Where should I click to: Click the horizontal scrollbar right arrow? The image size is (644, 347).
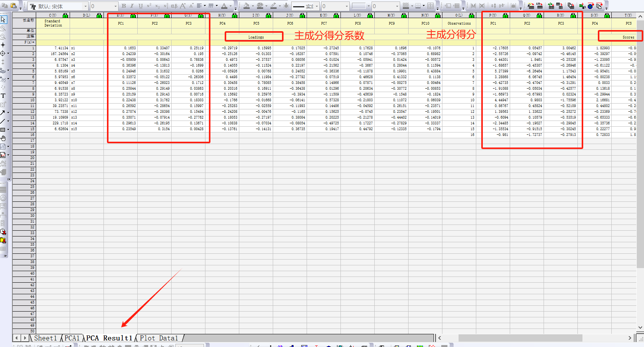pyautogui.click(x=630, y=338)
